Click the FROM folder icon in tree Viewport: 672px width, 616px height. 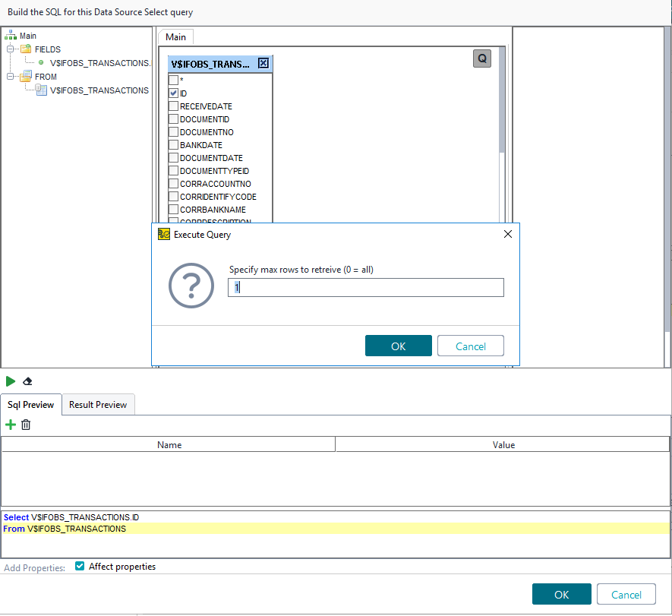tap(26, 77)
